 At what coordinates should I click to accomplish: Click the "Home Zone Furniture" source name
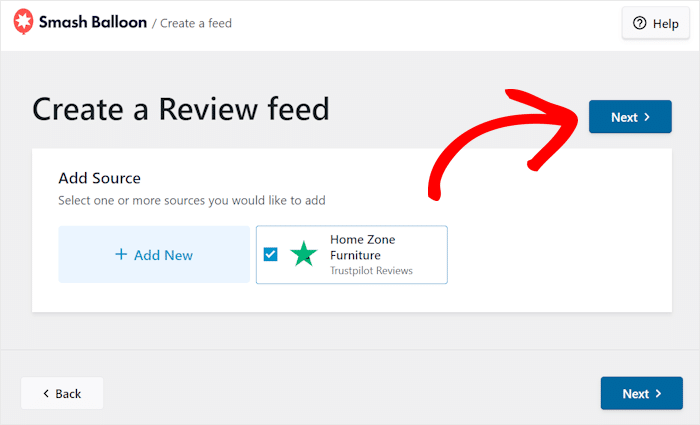pos(362,247)
